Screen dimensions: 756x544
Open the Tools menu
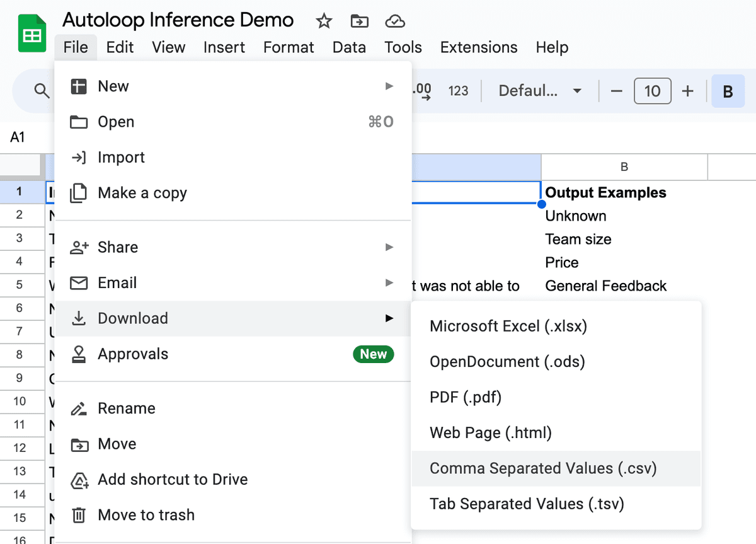pos(403,47)
